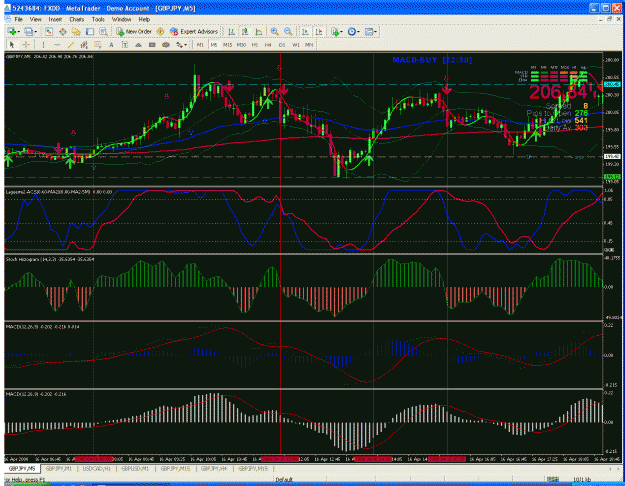625x486 pixels.
Task: Open the Help menu
Action: [144, 19]
